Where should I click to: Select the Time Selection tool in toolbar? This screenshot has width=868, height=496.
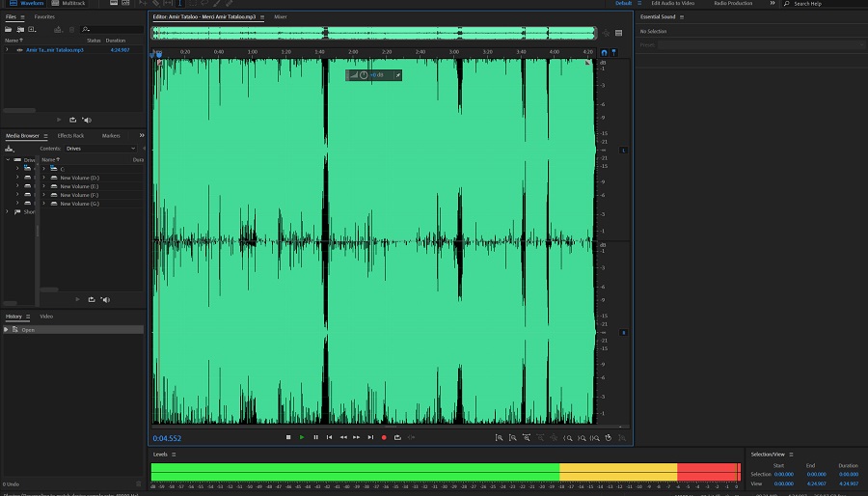click(x=179, y=4)
